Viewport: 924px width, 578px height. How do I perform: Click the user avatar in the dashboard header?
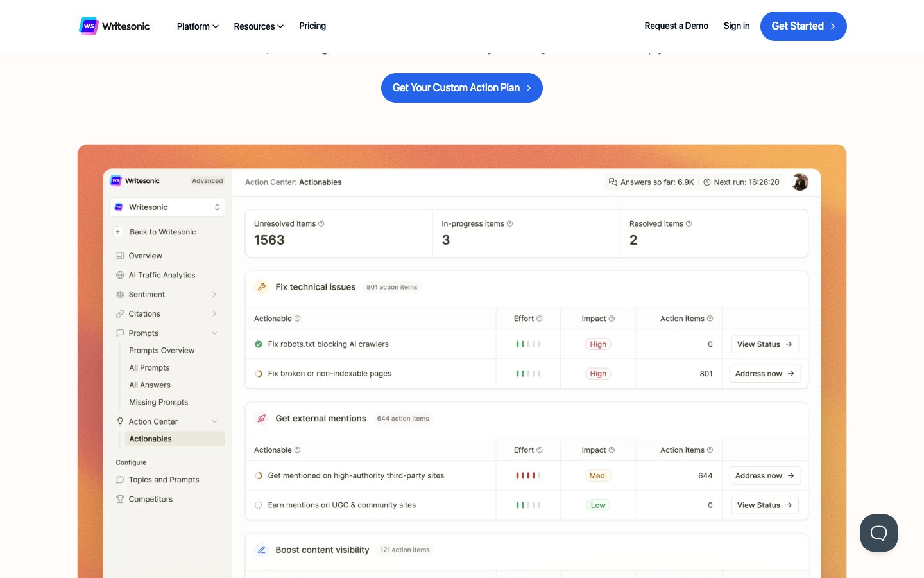coord(800,182)
